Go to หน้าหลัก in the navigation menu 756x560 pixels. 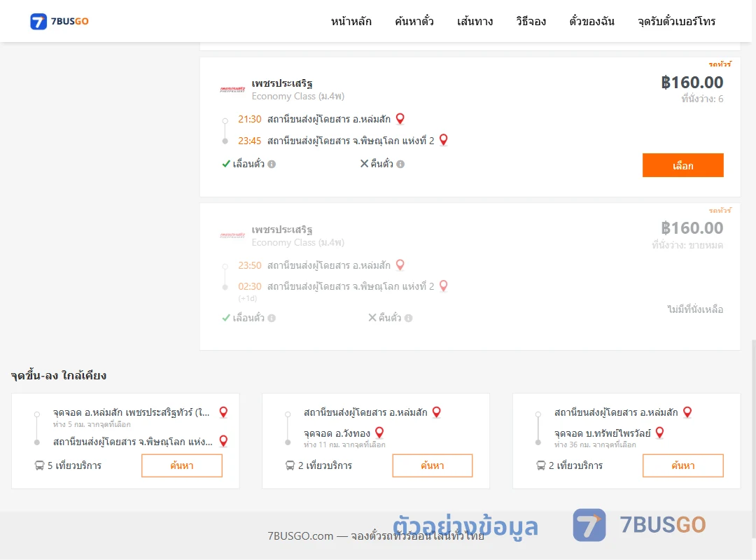click(x=351, y=21)
